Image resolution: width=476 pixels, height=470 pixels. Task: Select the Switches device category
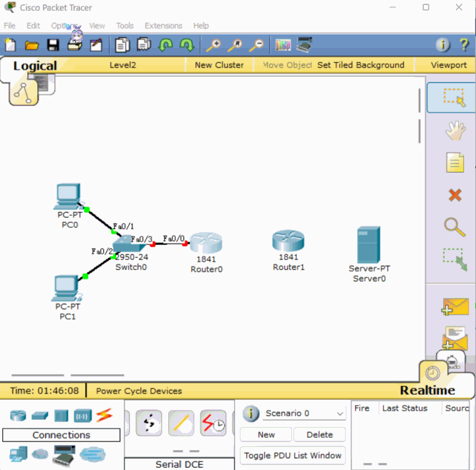click(40, 416)
